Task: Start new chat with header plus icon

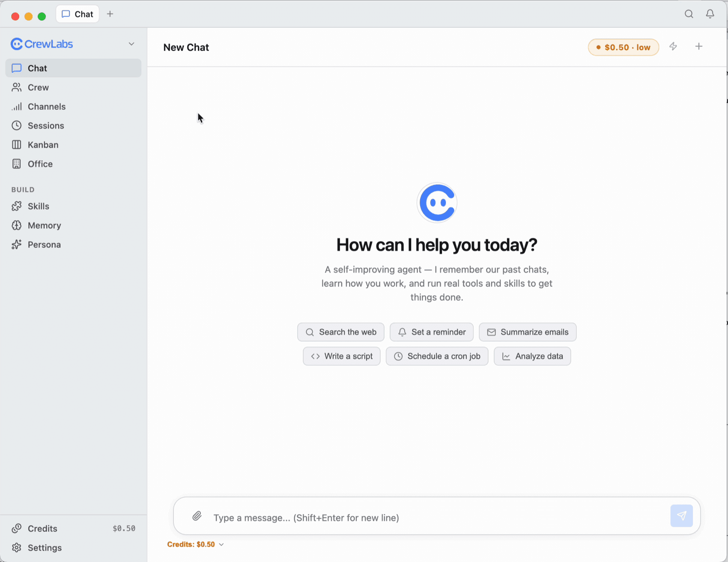Action: point(699,46)
